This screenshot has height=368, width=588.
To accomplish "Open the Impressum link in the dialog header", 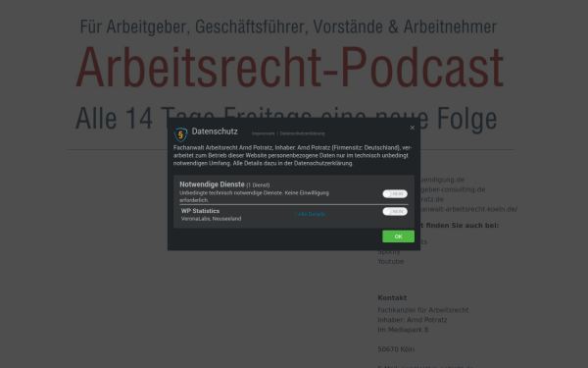I will point(263,133).
